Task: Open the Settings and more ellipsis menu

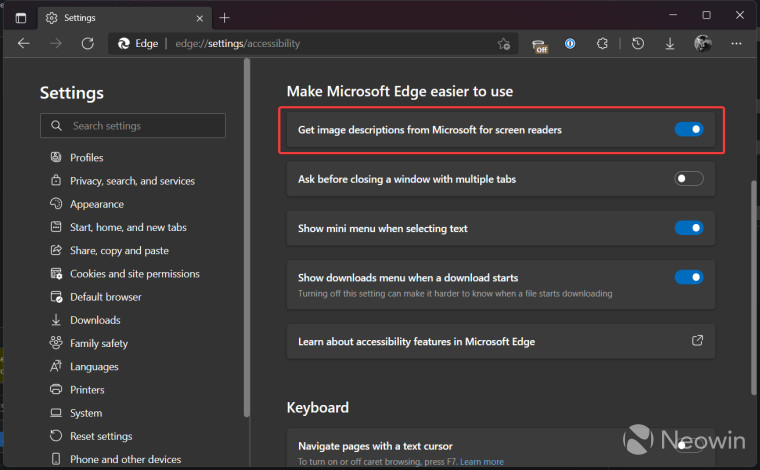Action: click(736, 44)
